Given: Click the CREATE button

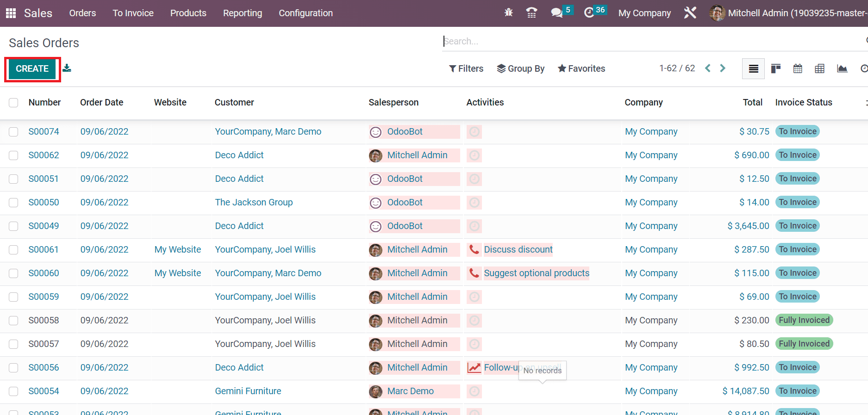Looking at the screenshot, I should point(32,69).
